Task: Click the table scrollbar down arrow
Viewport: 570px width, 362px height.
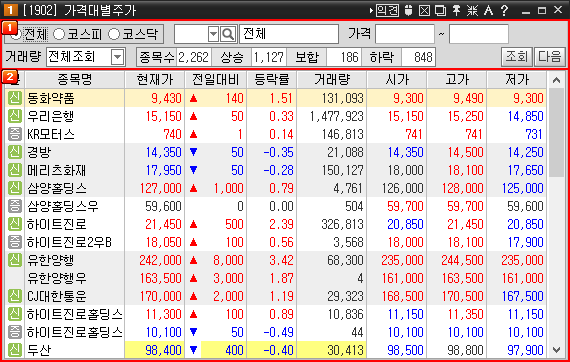Action: click(557, 350)
